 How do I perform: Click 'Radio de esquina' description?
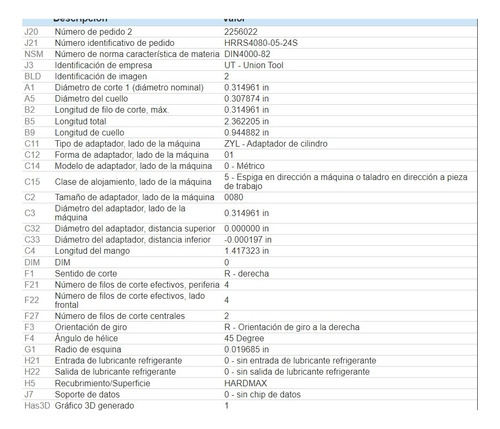[x=88, y=350]
